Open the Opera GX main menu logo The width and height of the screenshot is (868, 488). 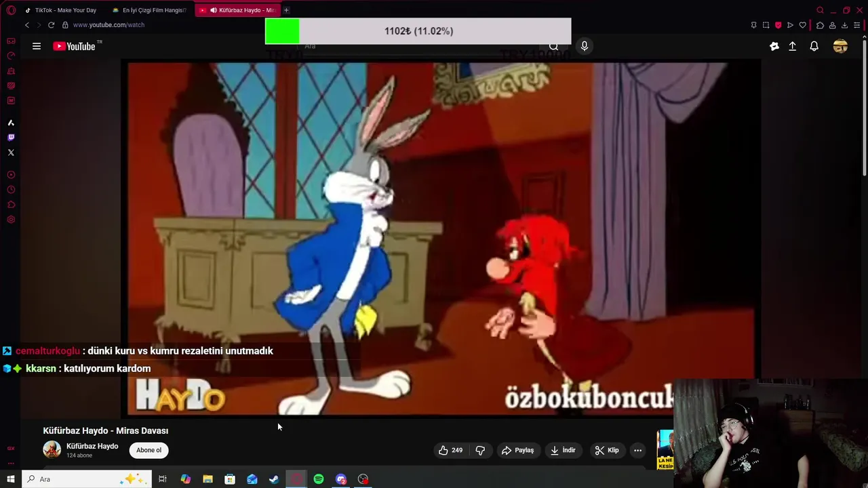[x=11, y=10]
